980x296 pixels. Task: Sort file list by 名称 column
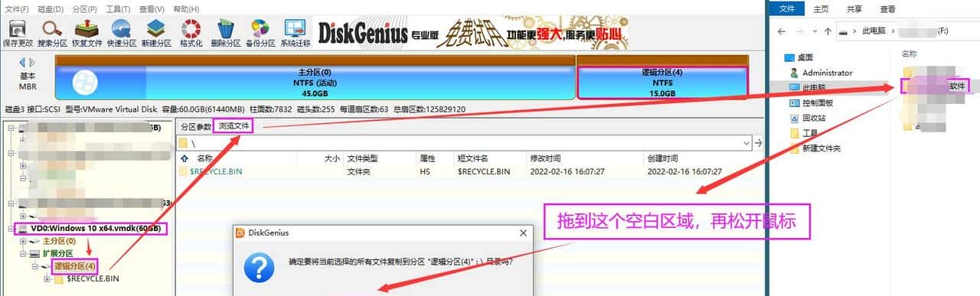[205, 158]
